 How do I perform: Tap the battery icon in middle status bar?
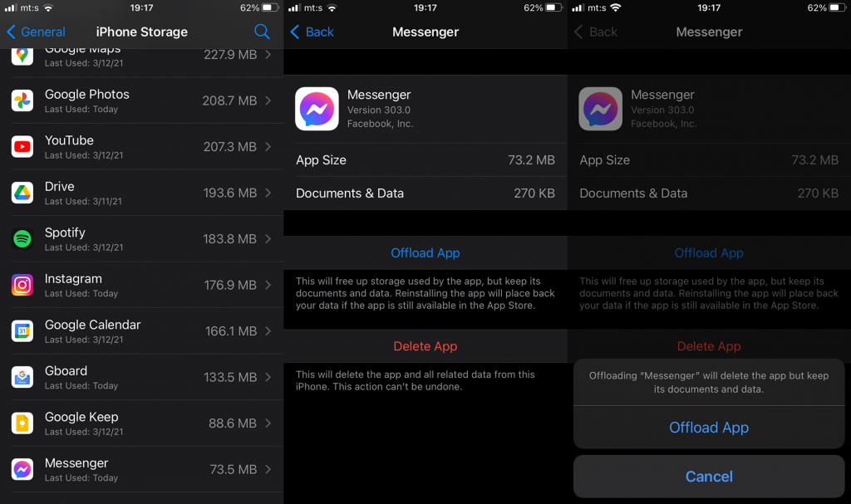pos(554,7)
